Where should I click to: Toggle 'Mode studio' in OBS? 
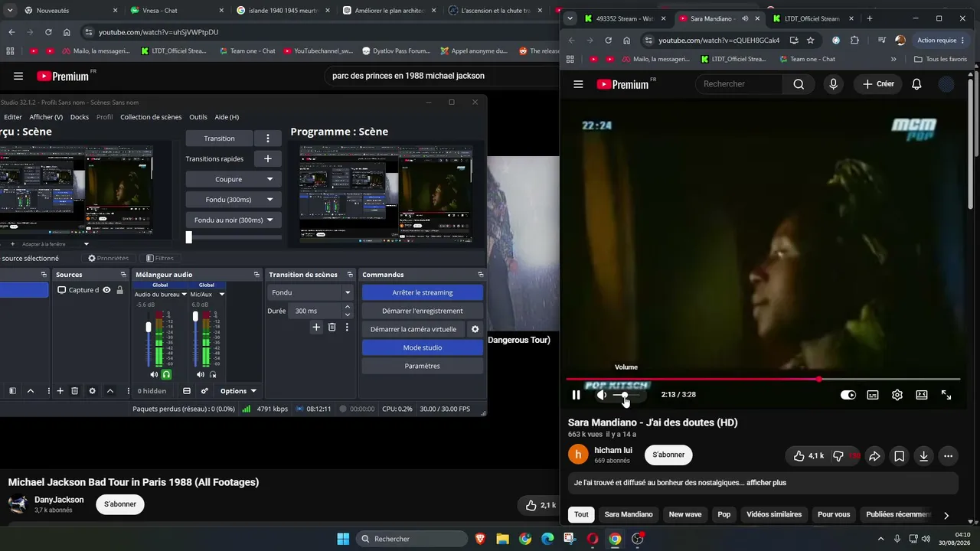[x=423, y=347]
